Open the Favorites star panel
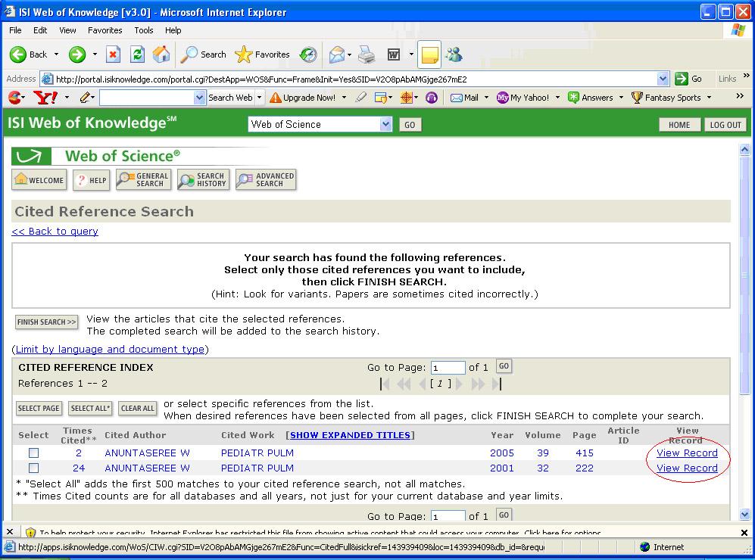 (263, 54)
